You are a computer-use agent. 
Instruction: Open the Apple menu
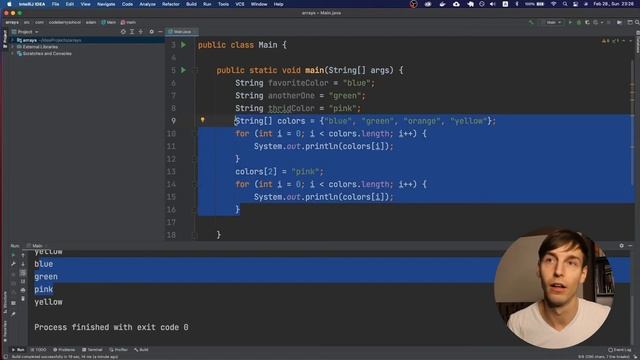[x=9, y=4]
